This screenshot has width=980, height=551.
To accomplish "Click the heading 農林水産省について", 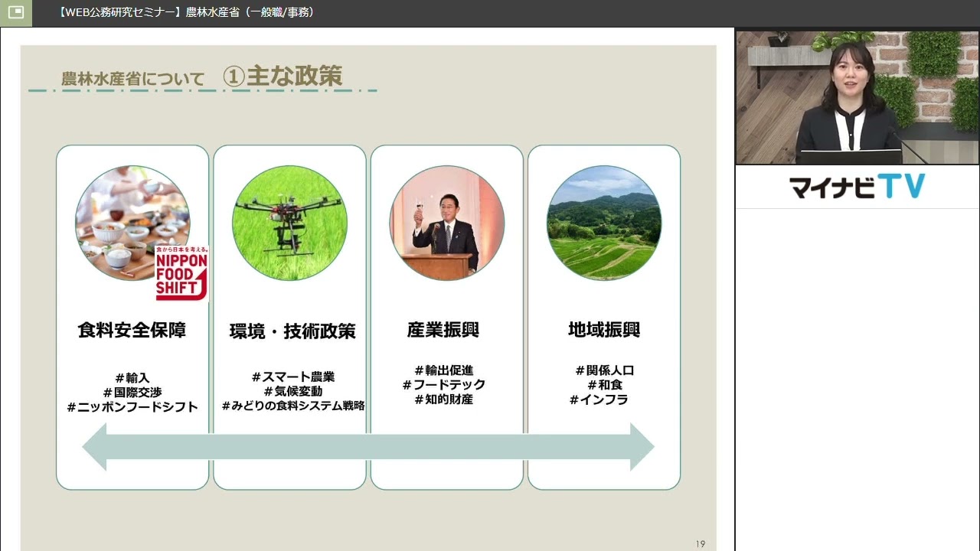I will [133, 79].
